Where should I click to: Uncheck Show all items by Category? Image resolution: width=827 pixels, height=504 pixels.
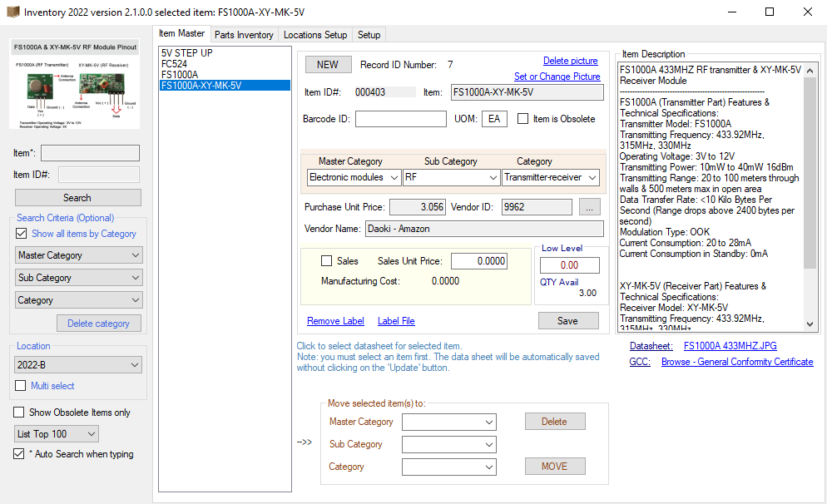pos(22,234)
